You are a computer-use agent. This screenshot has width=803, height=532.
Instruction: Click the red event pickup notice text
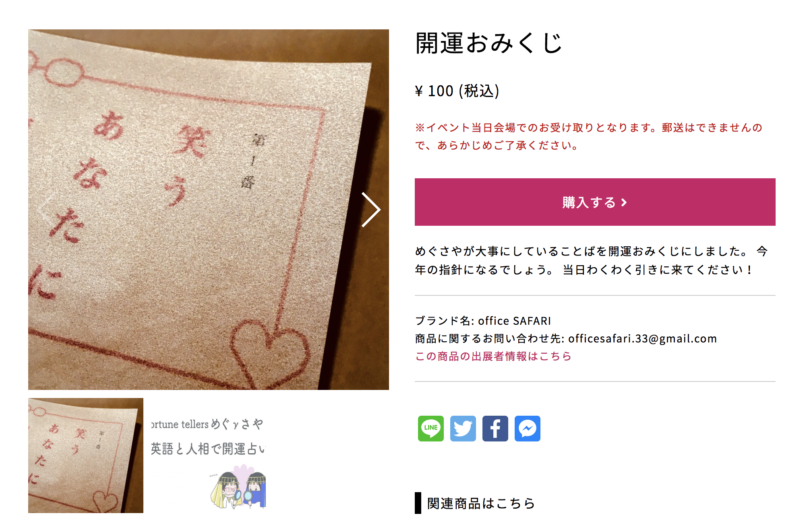pyautogui.click(x=589, y=136)
